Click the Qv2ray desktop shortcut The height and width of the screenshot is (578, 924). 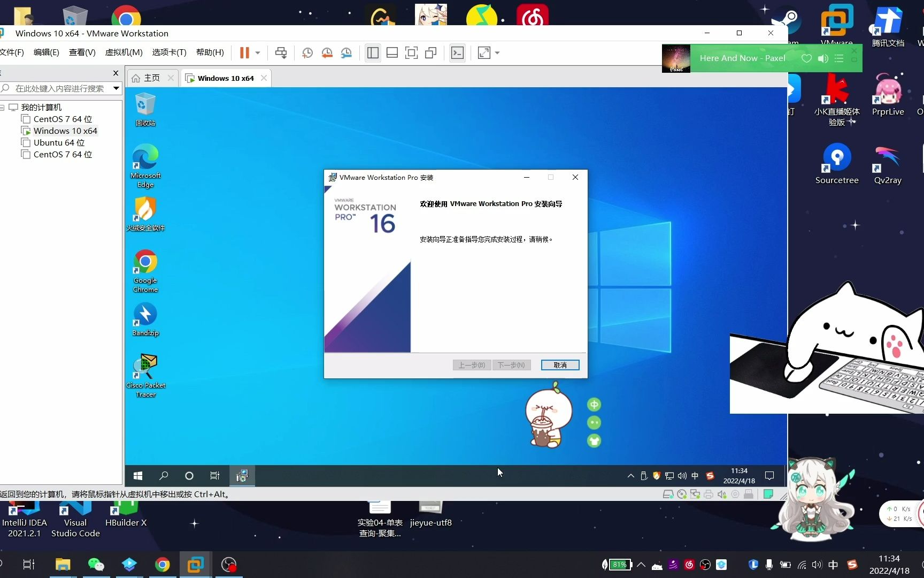(888, 164)
